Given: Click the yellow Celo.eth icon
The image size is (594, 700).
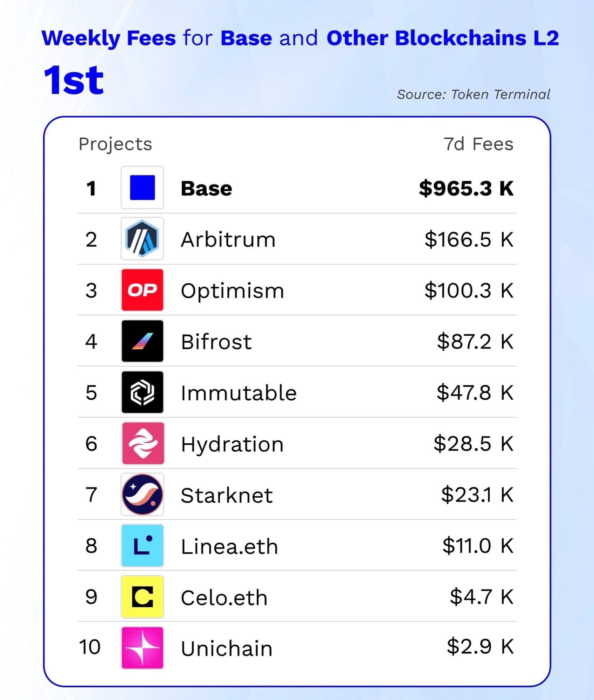Looking at the screenshot, I should tap(142, 596).
